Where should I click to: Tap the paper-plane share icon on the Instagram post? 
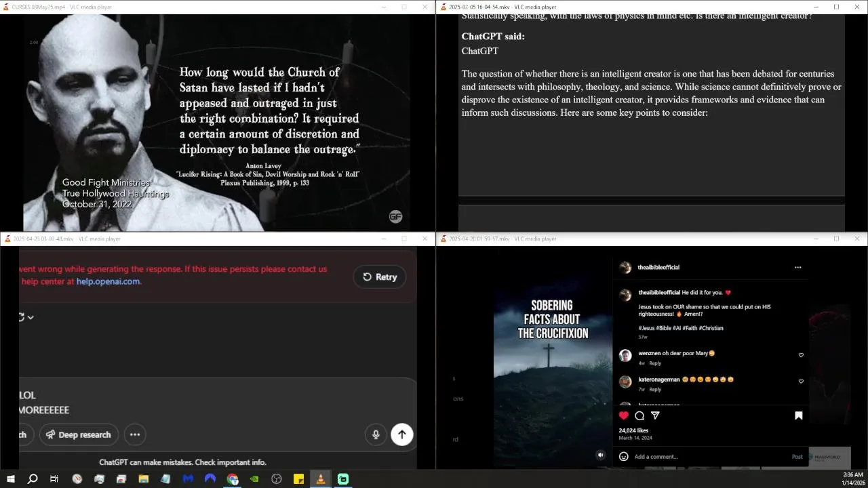pyautogui.click(x=655, y=415)
